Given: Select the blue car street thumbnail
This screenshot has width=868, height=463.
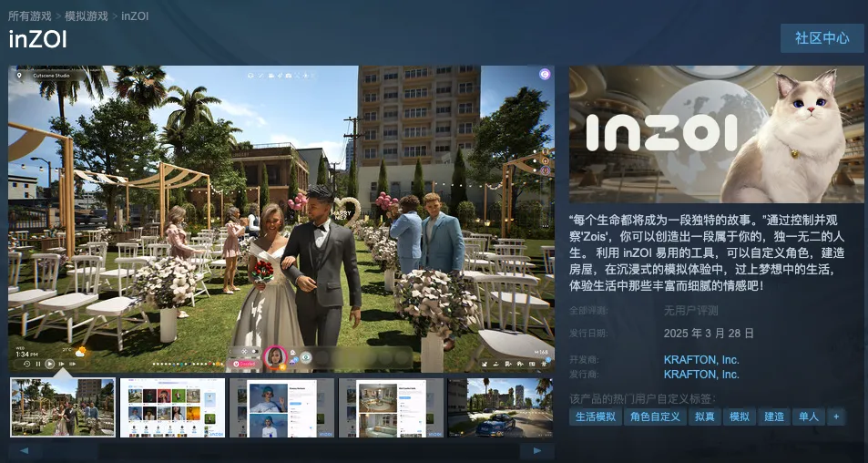Looking at the screenshot, I should (x=500, y=407).
